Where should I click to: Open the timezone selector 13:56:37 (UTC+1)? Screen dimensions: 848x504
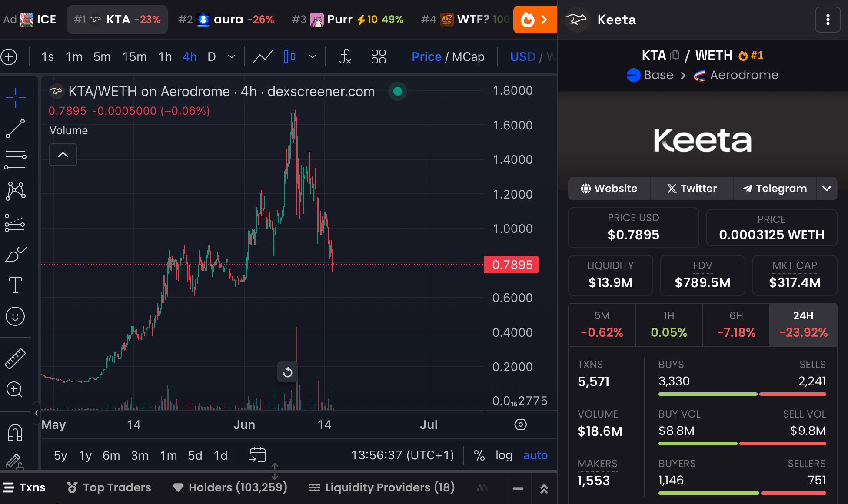click(x=402, y=455)
